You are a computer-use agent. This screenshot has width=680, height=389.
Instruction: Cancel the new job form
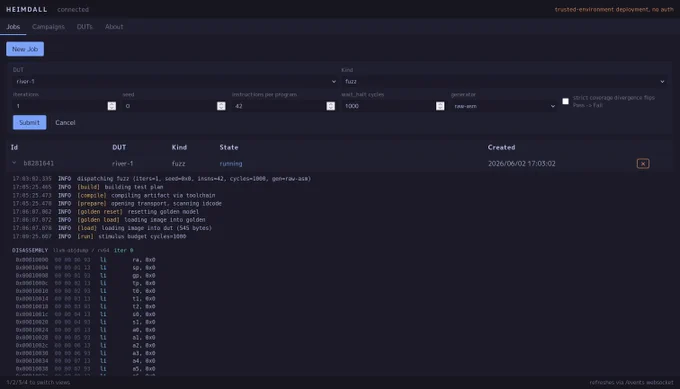click(65, 122)
